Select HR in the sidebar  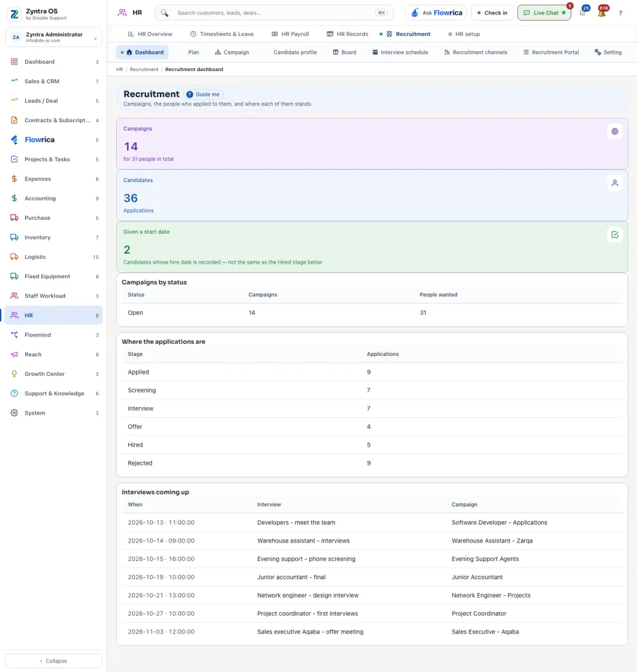pos(54,315)
